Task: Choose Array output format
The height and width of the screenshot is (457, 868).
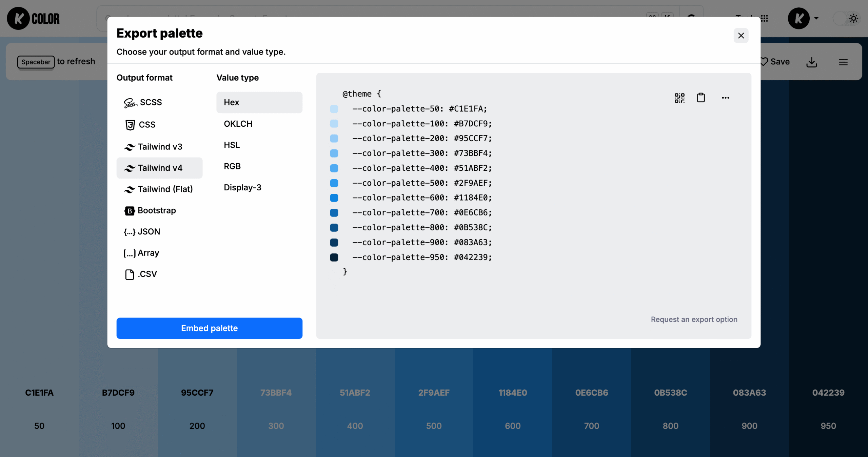Action: pos(159,253)
